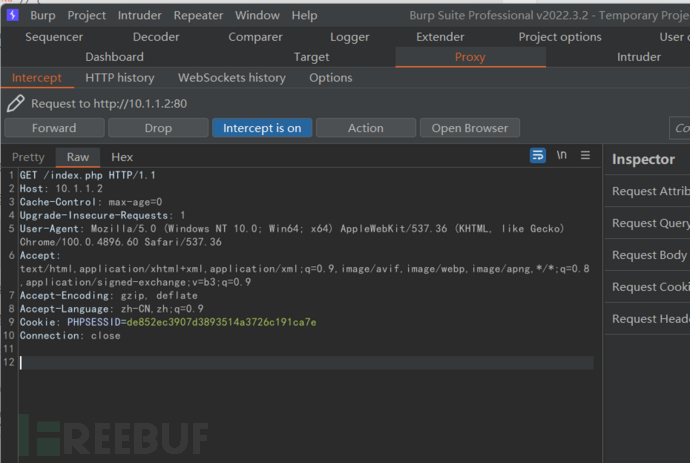Switch editor to Pretty view
Viewport: 690px width, 463px height.
28,157
